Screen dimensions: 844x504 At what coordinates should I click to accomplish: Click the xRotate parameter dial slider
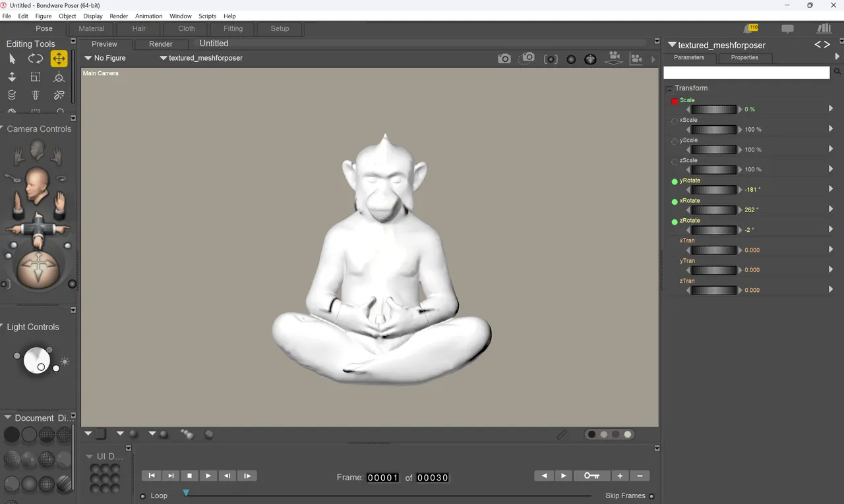coord(714,210)
